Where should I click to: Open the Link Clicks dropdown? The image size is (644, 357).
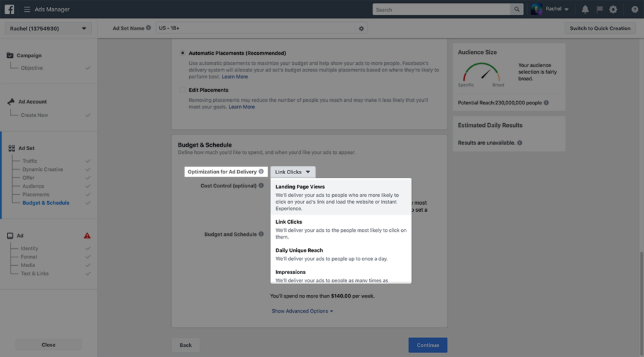[292, 172]
